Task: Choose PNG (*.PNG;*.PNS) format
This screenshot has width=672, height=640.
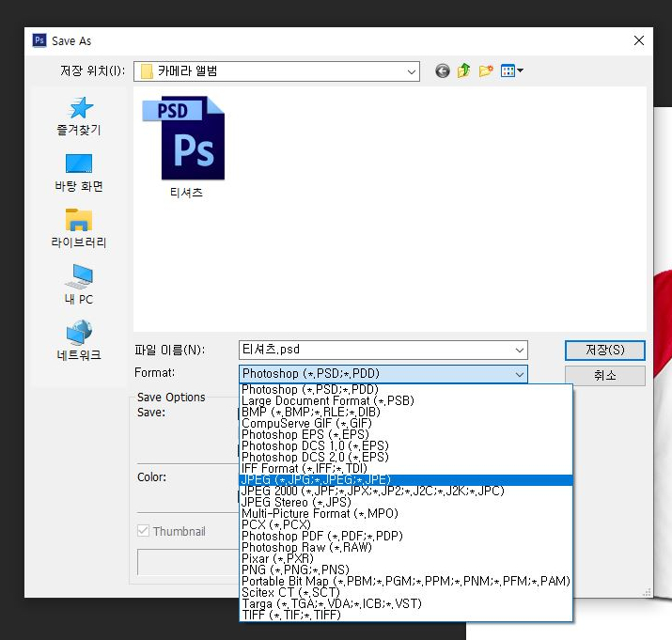Action: coord(405,570)
